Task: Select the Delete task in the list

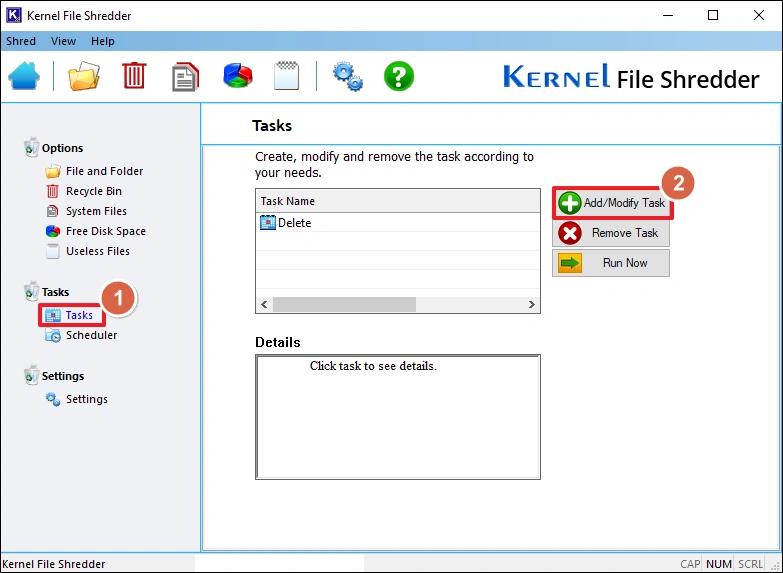Action: click(294, 223)
